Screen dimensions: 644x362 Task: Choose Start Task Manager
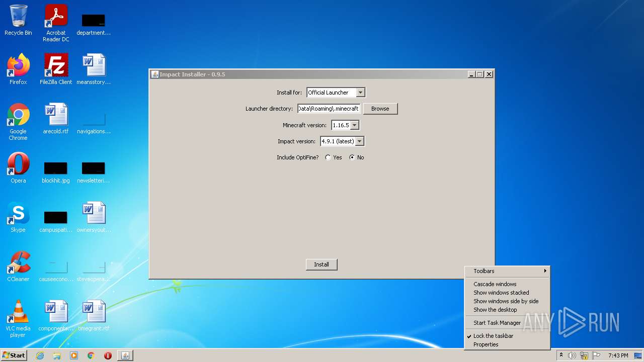click(x=507, y=323)
